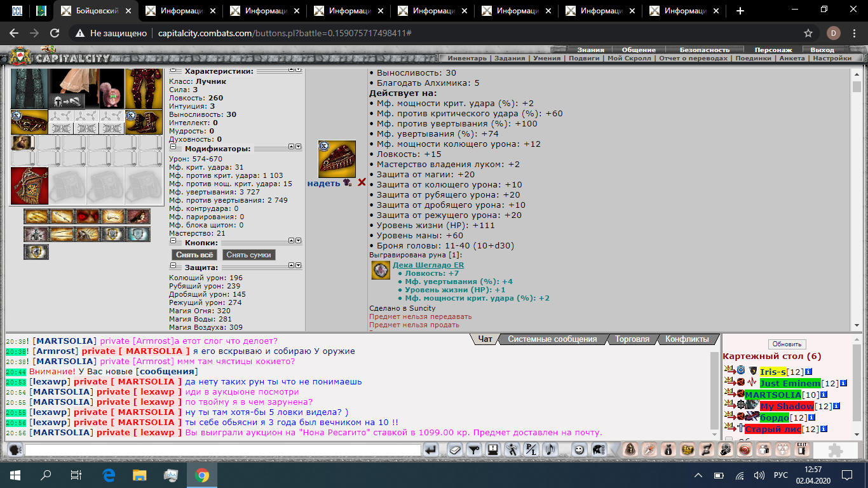Click the send message arrow icon
This screenshot has width=868, height=488.
coord(431,449)
